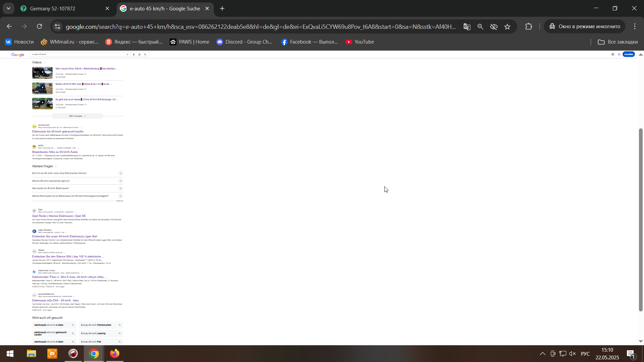The width and height of the screenshot is (644, 362).
Task: Open the Google apps grid icon
Action: click(619, 54)
